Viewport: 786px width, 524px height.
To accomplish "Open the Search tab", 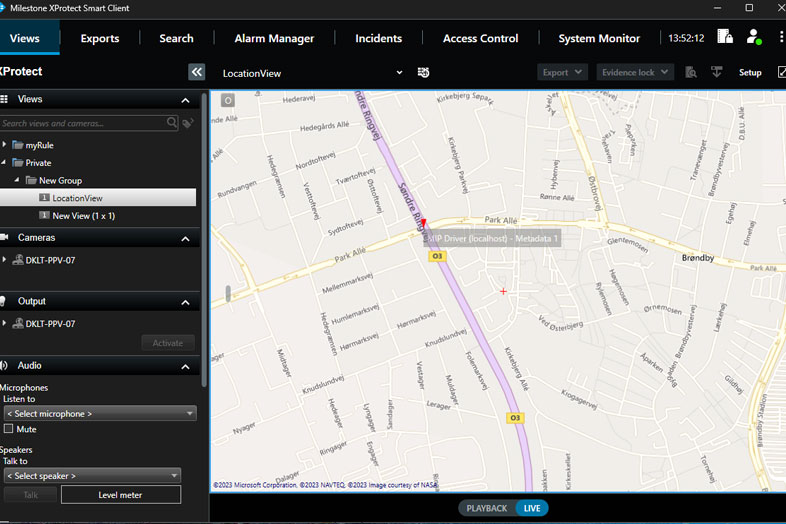I will 176,39.
